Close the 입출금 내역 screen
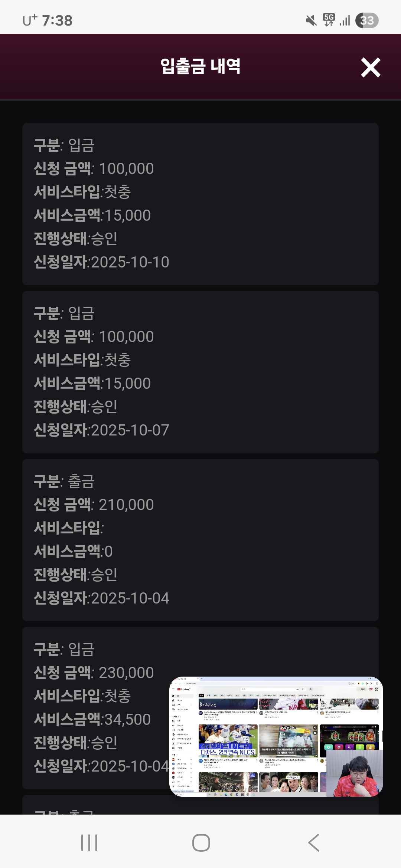401x868 pixels. (371, 68)
